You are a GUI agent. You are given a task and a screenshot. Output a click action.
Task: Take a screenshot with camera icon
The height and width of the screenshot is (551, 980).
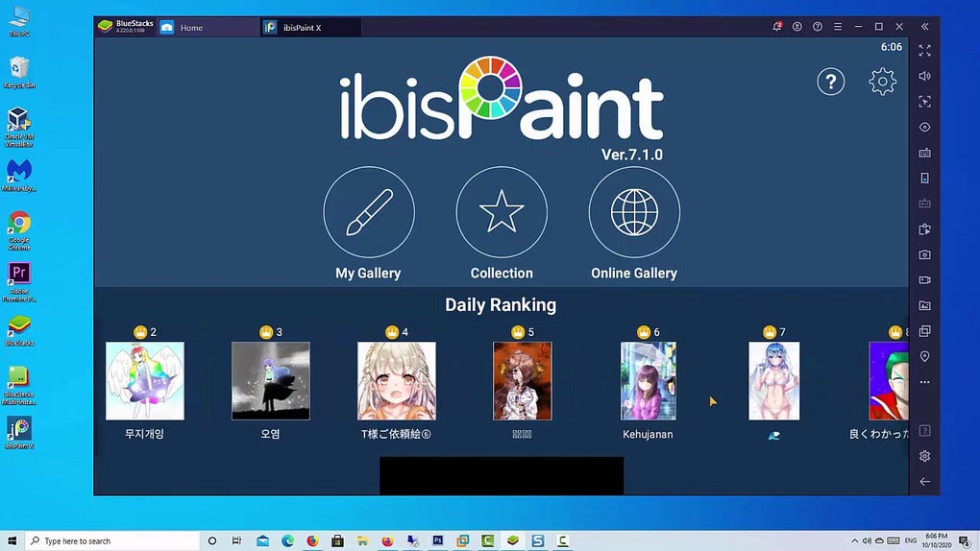925,255
